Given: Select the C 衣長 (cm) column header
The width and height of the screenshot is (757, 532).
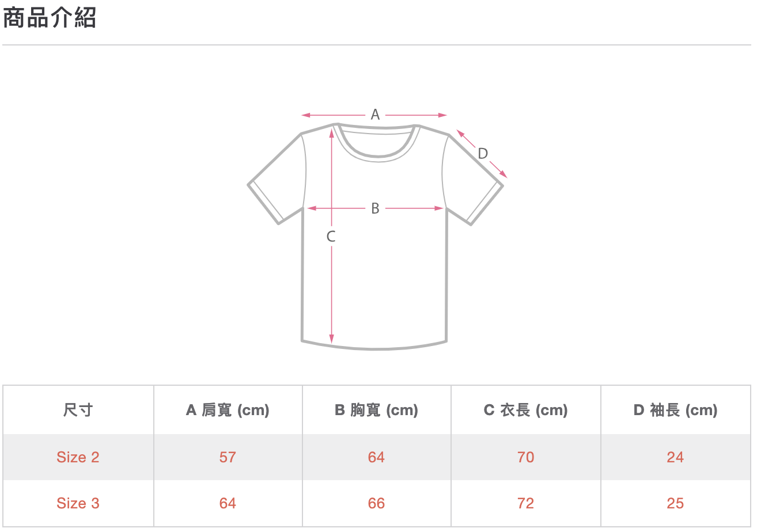Looking at the screenshot, I should (x=525, y=410).
